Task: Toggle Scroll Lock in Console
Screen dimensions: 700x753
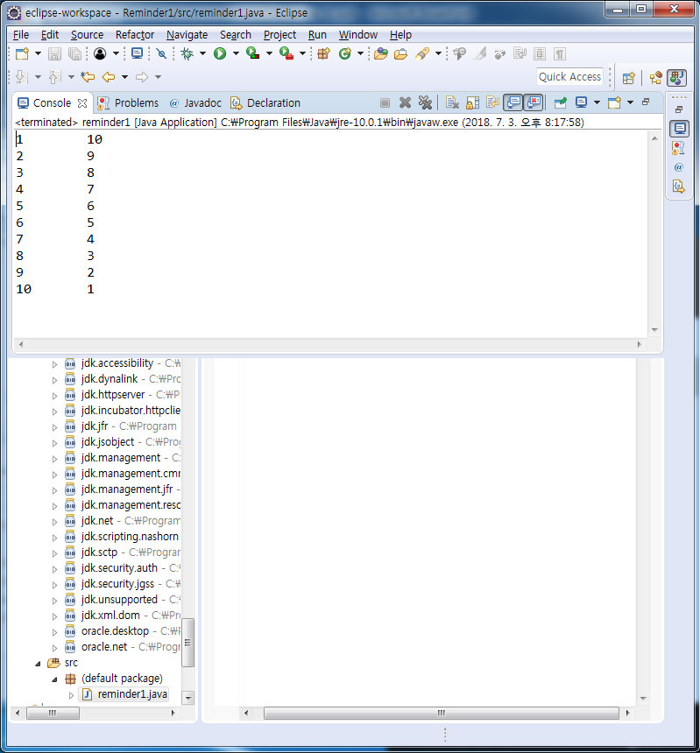Action: [472, 102]
